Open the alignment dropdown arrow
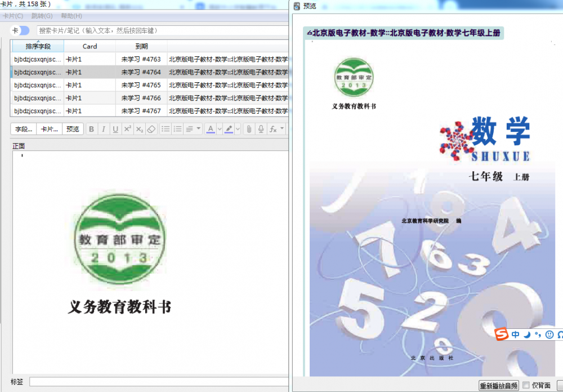This screenshot has width=563, height=392. (199, 128)
